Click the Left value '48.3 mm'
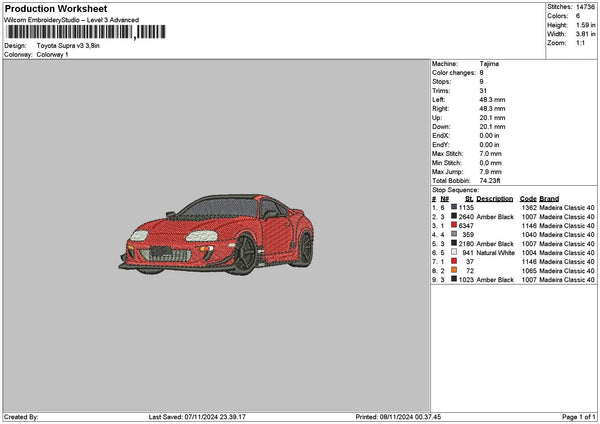Image resolution: width=600 pixels, height=424 pixels. tap(492, 100)
